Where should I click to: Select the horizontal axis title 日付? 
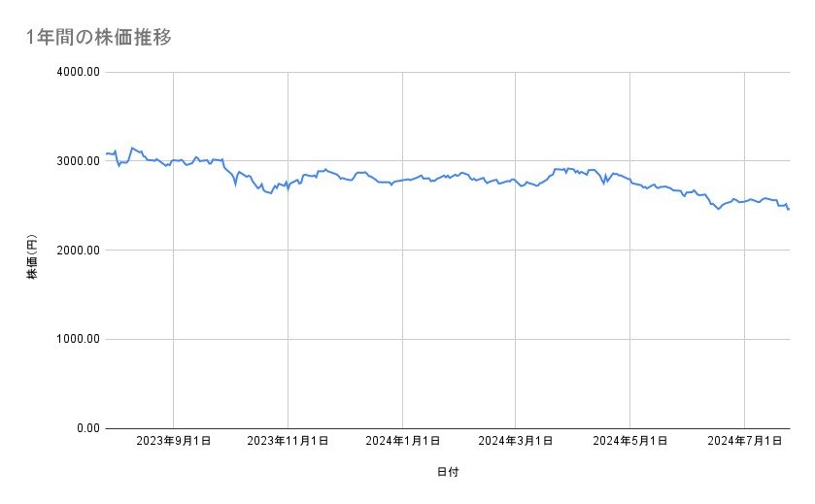(448, 472)
